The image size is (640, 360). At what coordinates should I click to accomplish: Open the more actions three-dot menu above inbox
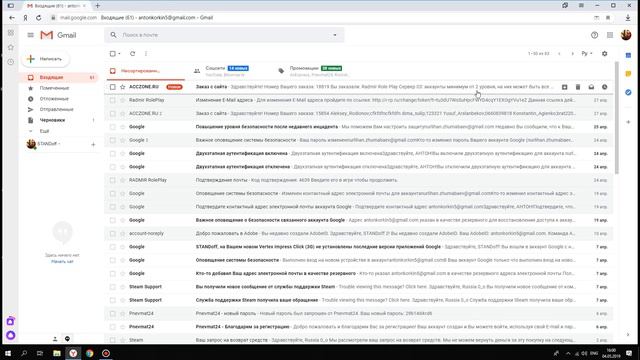(146, 53)
